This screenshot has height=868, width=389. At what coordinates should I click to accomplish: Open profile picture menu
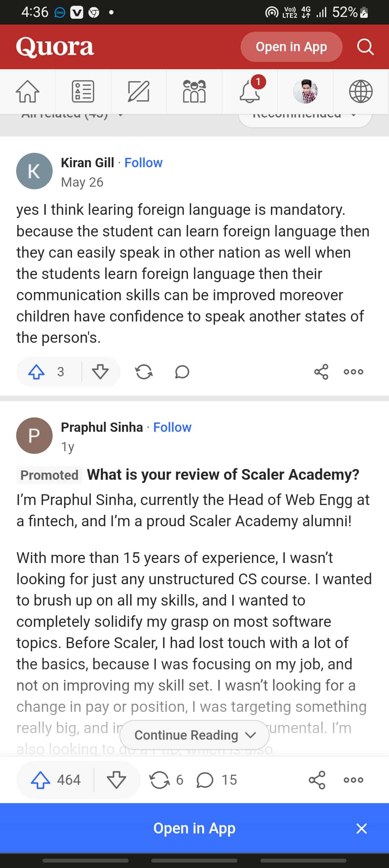pyautogui.click(x=305, y=92)
